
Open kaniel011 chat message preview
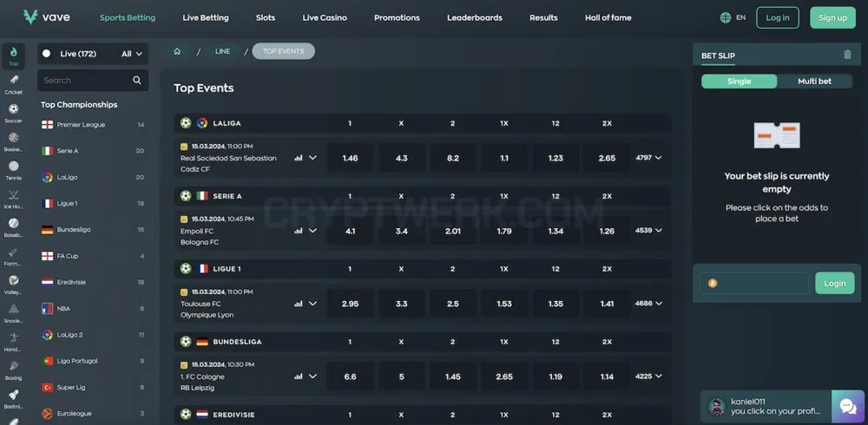coord(766,407)
